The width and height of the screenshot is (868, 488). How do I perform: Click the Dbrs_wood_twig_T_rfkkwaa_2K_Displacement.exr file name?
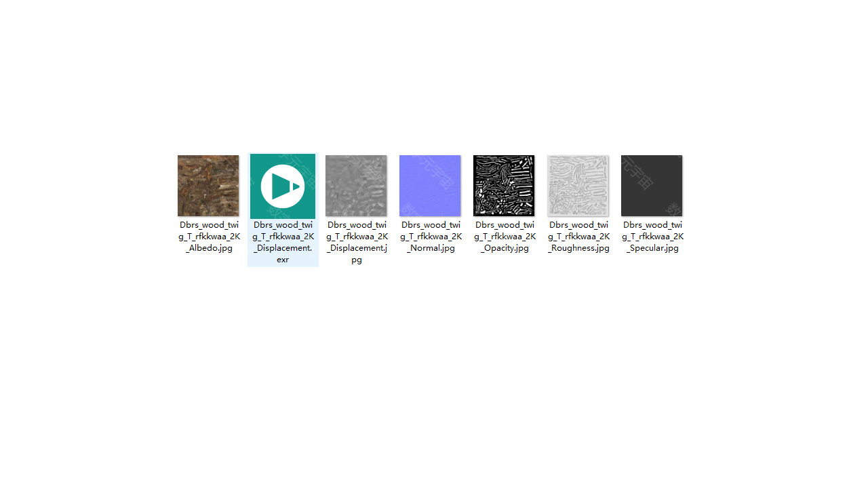pyautogui.click(x=283, y=242)
